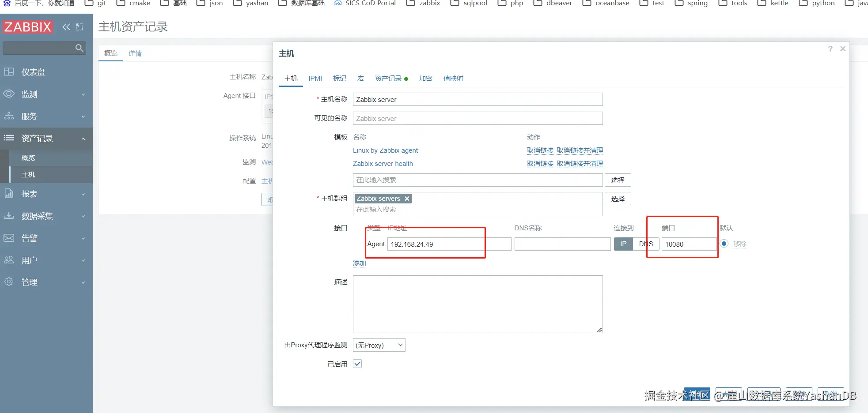Expand the 数据采集 sidebar section

coord(46,216)
